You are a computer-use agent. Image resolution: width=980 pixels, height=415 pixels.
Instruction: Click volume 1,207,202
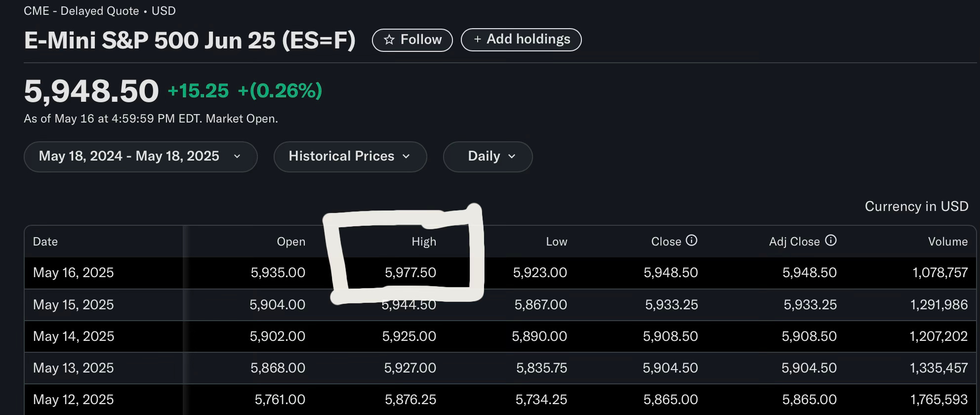[x=939, y=336]
